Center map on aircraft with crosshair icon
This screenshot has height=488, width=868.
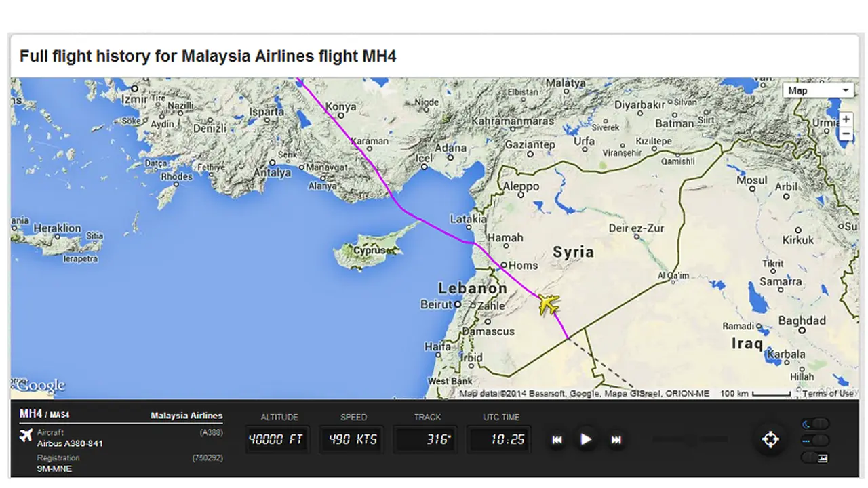(x=770, y=439)
